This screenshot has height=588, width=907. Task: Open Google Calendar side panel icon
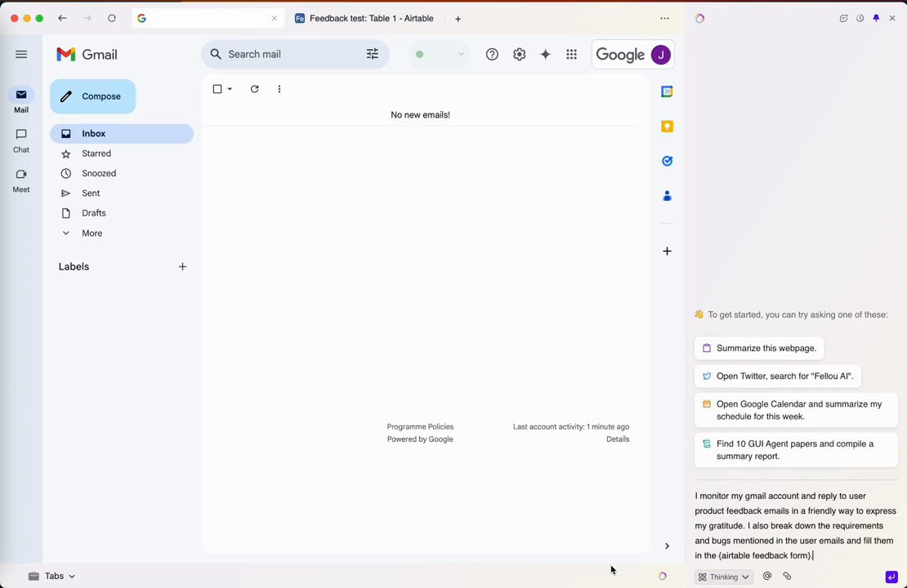tap(667, 91)
